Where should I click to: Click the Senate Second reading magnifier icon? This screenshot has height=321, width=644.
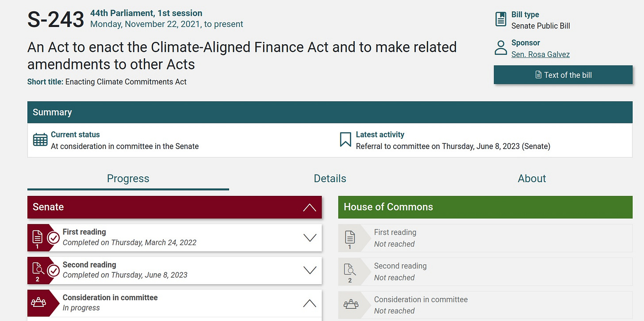click(x=37, y=270)
